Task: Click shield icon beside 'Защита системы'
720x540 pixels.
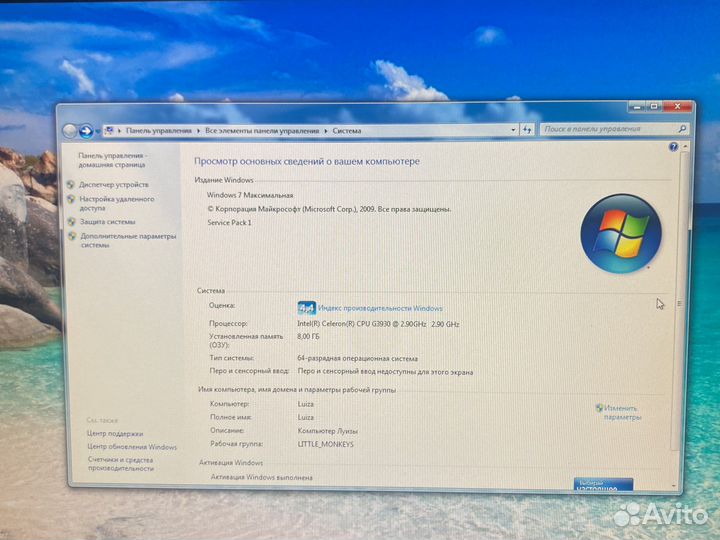Action: point(71,222)
